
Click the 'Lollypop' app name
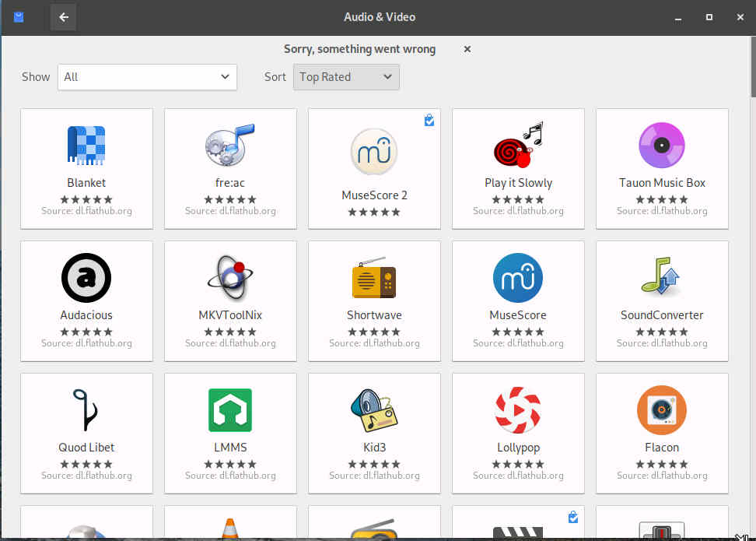(518, 448)
